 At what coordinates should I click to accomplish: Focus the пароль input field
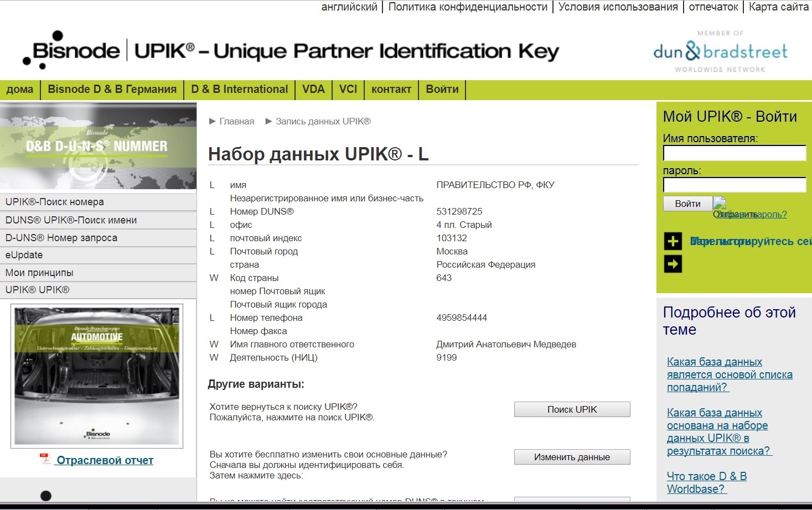coord(734,185)
